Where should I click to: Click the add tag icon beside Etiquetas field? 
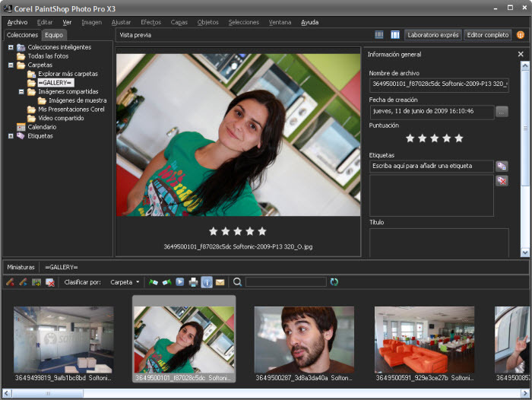coord(502,166)
